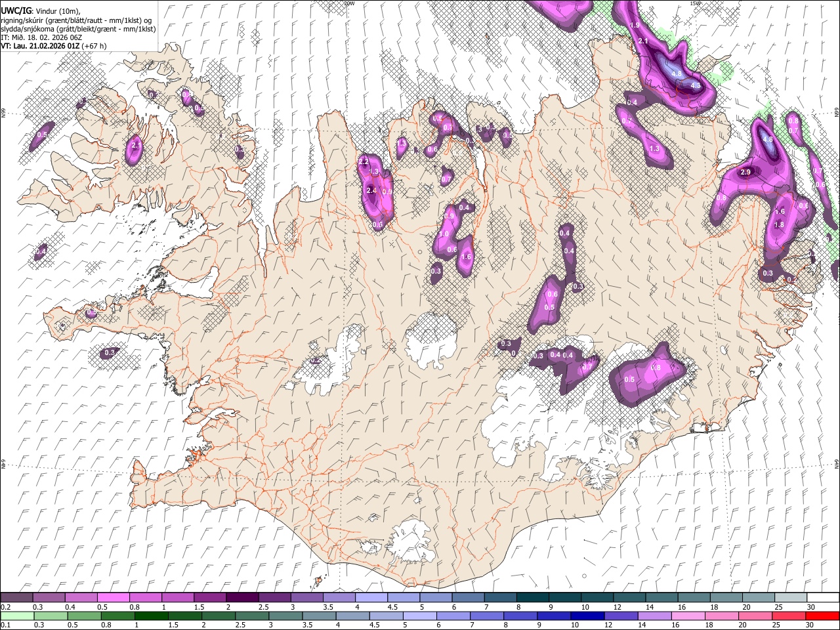Click the '2.9' precipitation value on the map
The height and width of the screenshot is (630, 840).
(x=745, y=173)
